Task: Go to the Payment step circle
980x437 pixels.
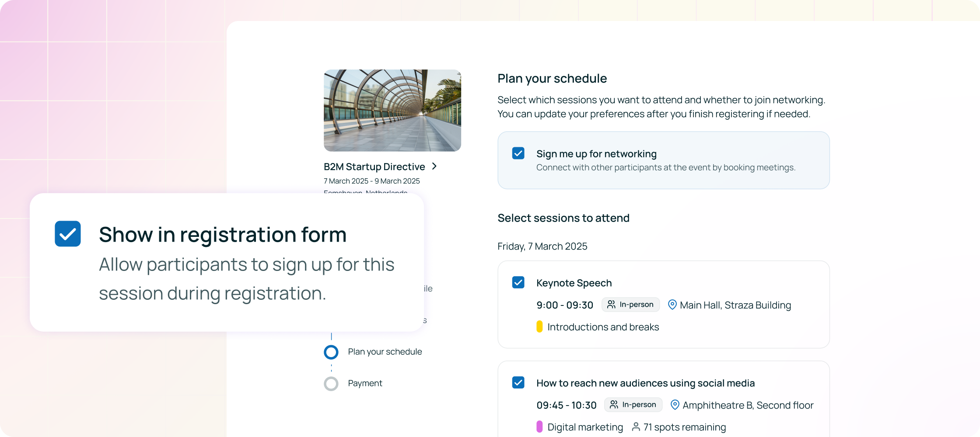Action: tap(331, 384)
